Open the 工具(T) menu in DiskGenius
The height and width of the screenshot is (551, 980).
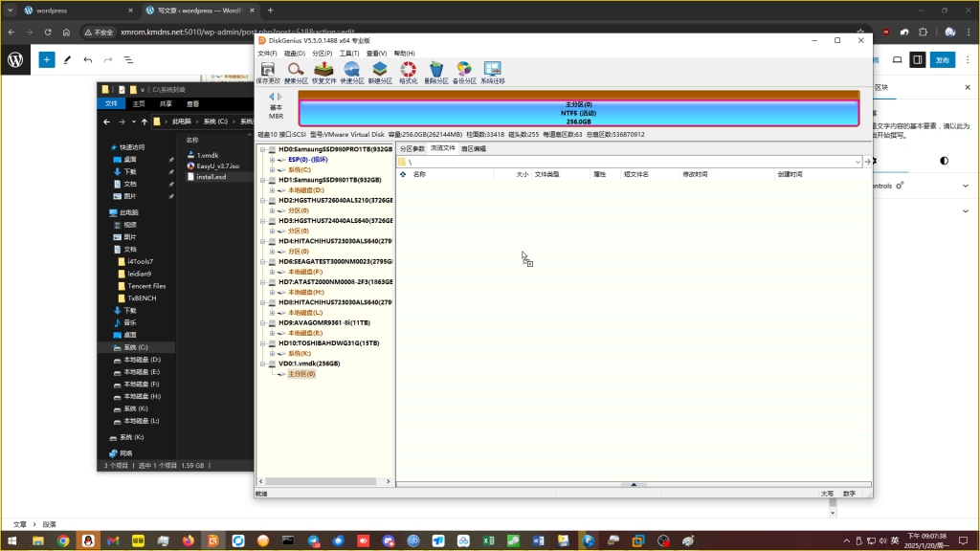[x=348, y=54]
